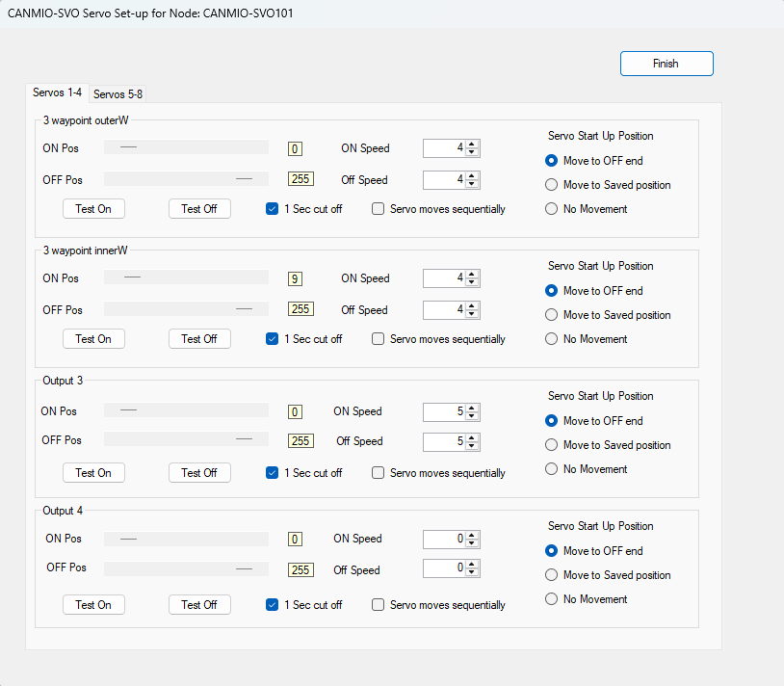This screenshot has height=686, width=784.
Task: Enable Servo moves sequentially for innerW servo
Action: pos(379,339)
